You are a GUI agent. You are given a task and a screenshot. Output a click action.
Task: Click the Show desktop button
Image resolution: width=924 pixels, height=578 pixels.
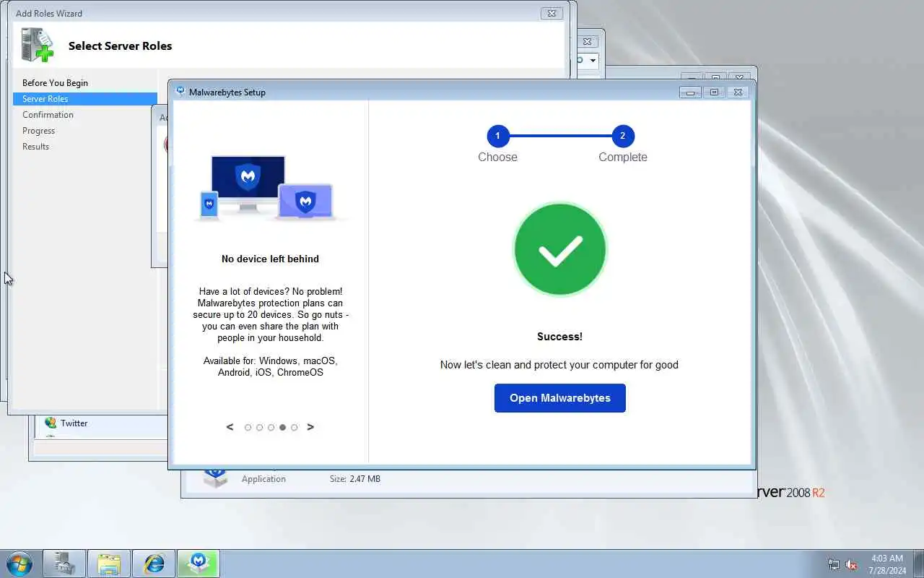click(918, 564)
